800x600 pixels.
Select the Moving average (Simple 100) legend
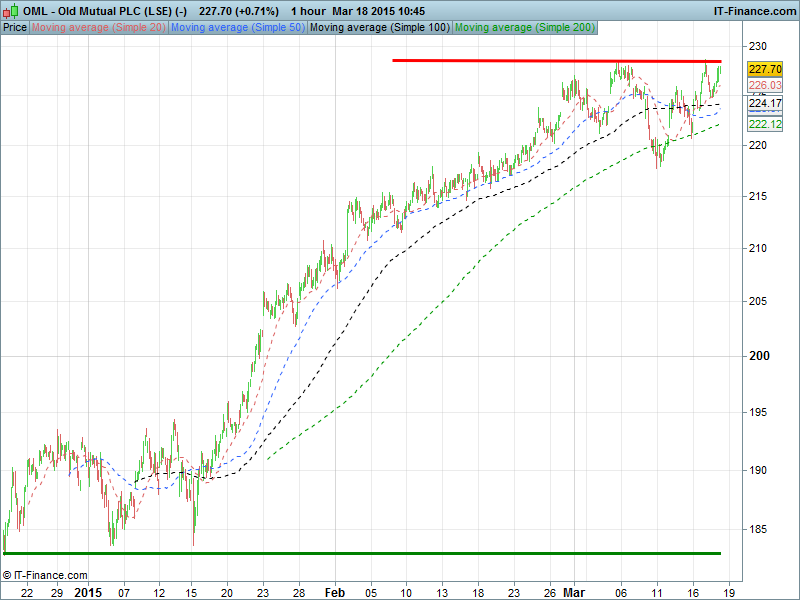pos(379,27)
